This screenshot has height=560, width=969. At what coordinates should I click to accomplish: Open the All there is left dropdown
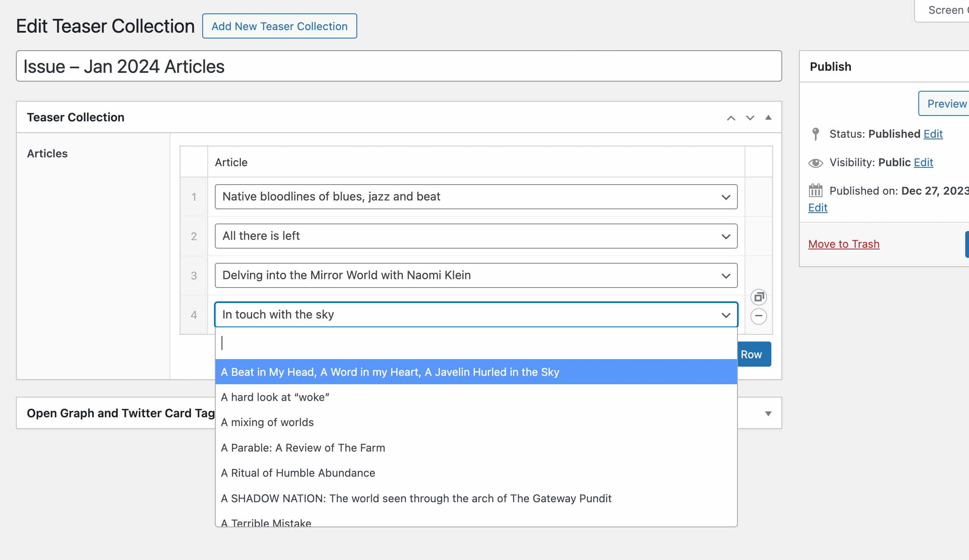point(476,236)
